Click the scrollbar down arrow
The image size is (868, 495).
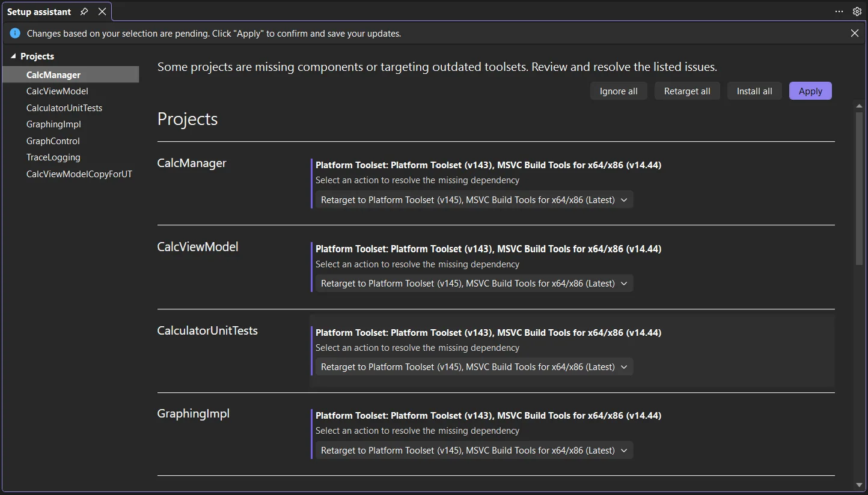[x=858, y=485]
